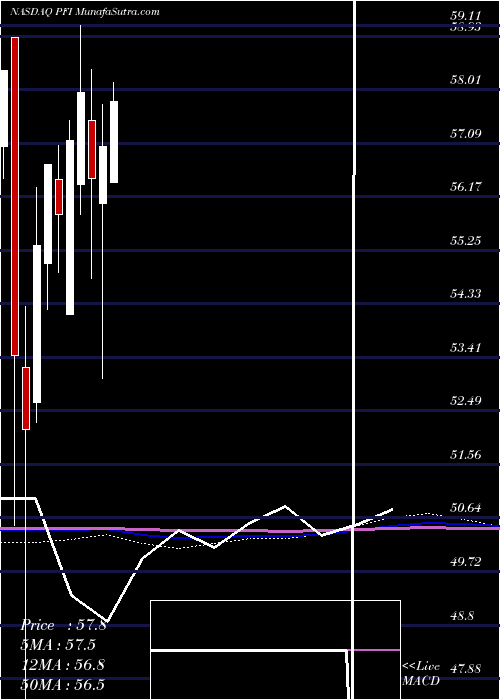Click the 51.56 price axis label
500x700 pixels.
tap(465, 454)
